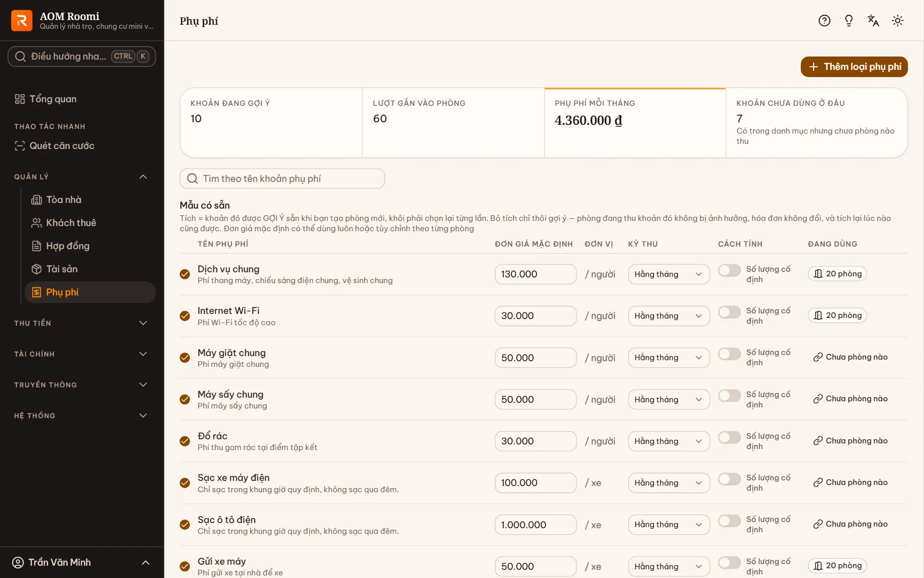Screen dimensions: 924x578
Task: Open 20 phòng badge for Dịch vụ chung
Action: tap(837, 274)
